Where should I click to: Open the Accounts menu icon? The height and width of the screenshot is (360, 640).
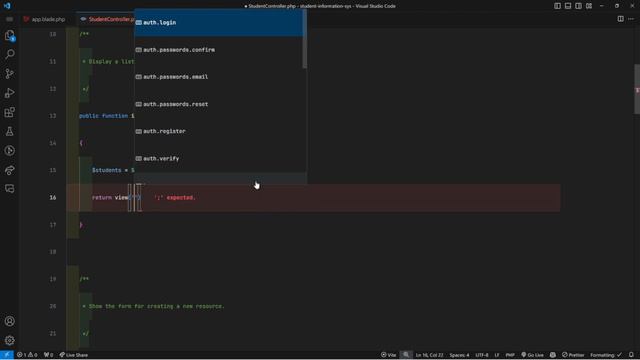tap(9, 321)
